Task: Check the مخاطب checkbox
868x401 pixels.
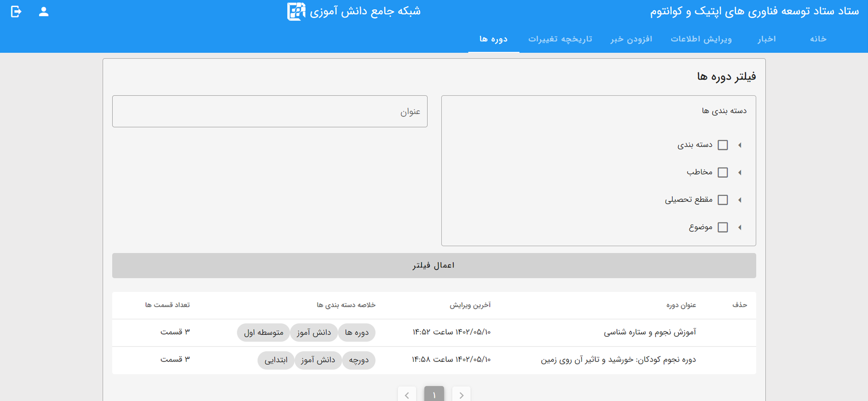Action: click(x=722, y=173)
